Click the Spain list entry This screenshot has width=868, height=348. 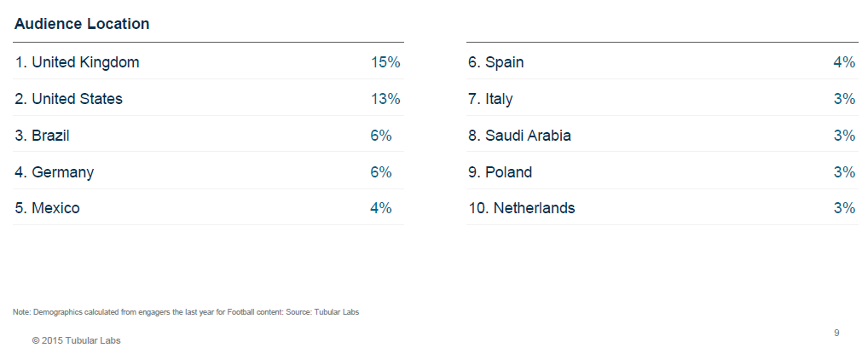[495, 62]
